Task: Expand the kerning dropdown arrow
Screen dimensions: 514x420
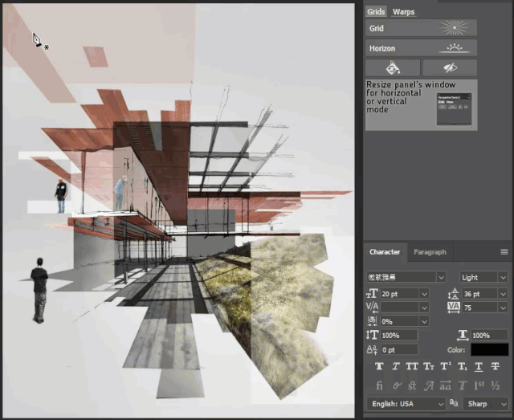Action: coord(425,308)
